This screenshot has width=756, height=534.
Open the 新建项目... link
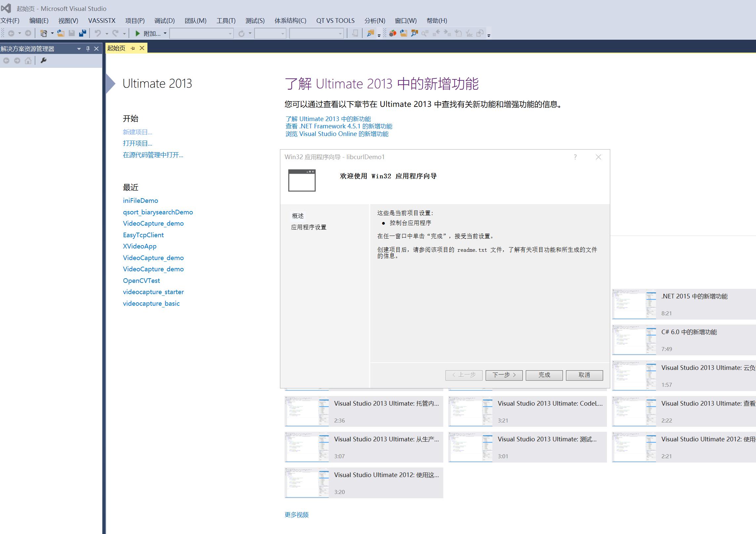pos(138,132)
